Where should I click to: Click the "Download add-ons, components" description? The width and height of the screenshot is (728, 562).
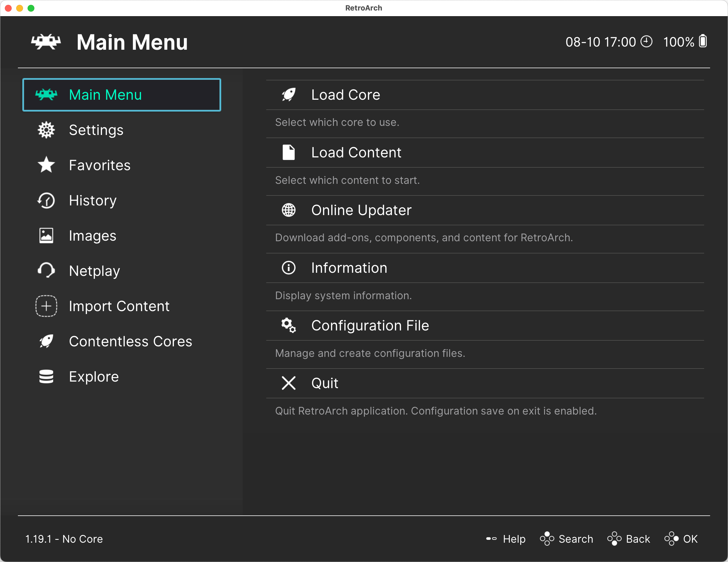pyautogui.click(x=424, y=238)
